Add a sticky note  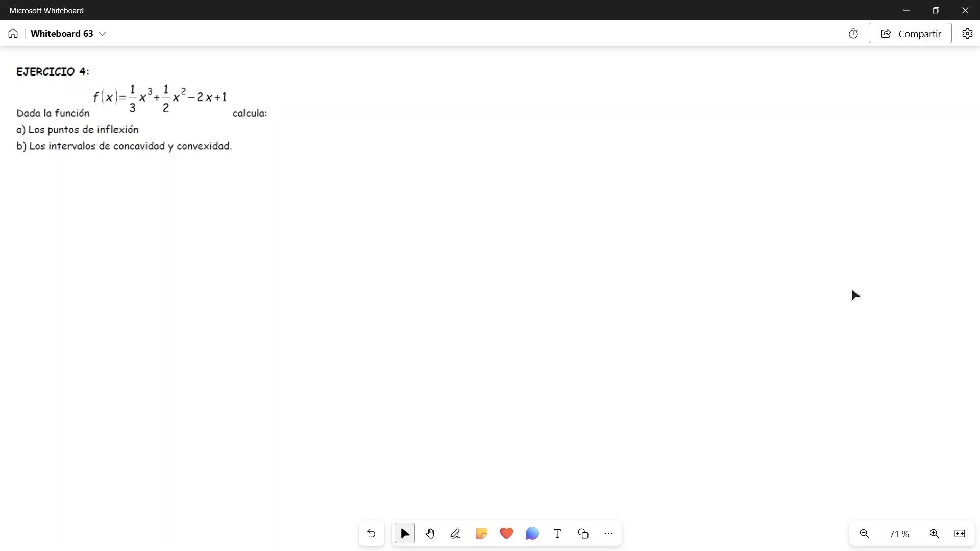(x=481, y=534)
